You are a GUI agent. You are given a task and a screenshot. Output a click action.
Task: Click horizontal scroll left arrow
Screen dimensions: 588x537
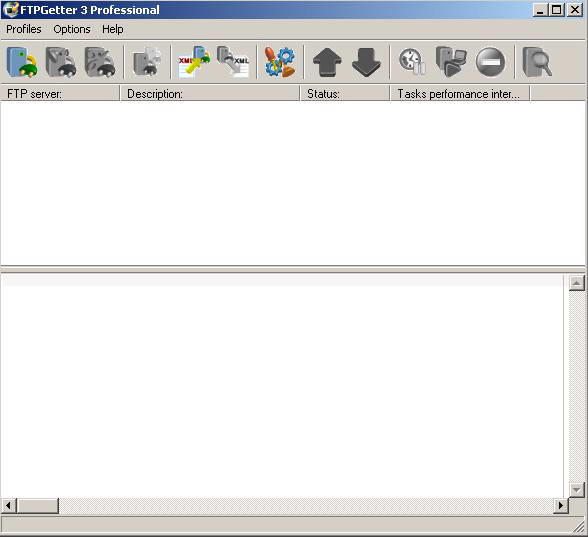tap(8, 506)
